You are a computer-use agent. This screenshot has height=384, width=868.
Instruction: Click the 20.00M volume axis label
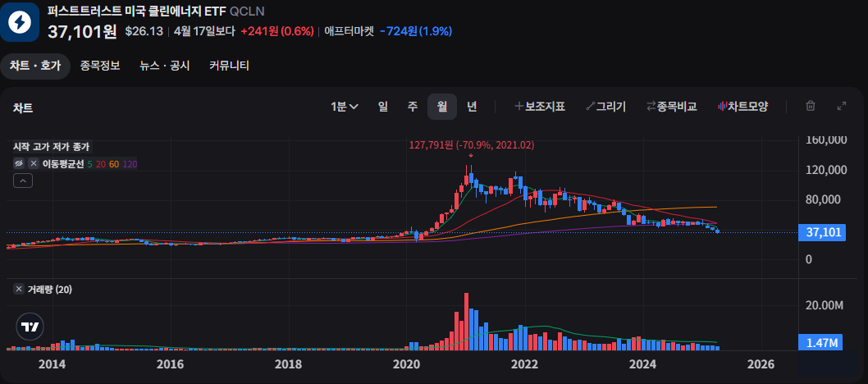[826, 305]
